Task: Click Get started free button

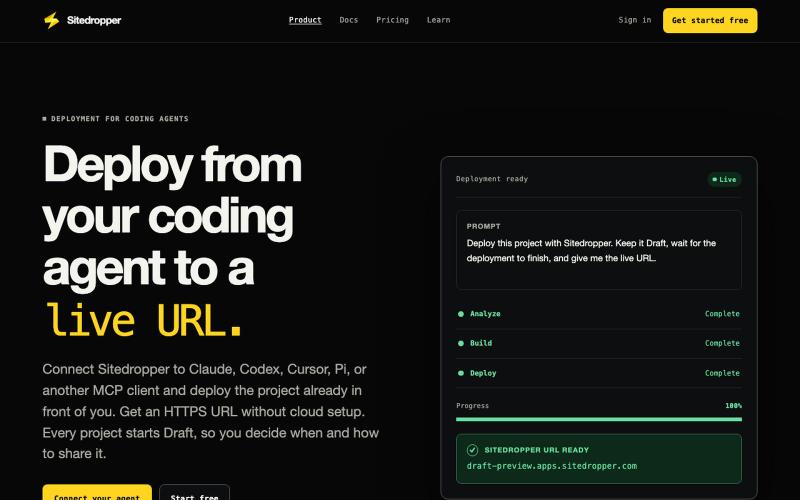Action: pos(710,20)
